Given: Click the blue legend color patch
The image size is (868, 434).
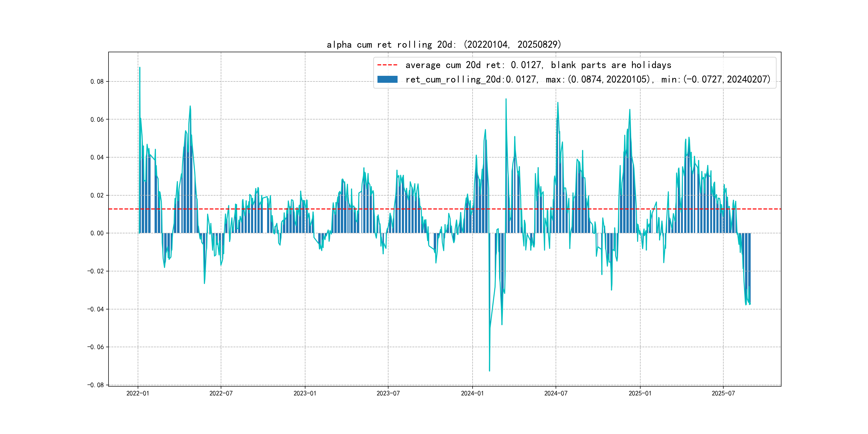Looking at the screenshot, I should 387,79.
